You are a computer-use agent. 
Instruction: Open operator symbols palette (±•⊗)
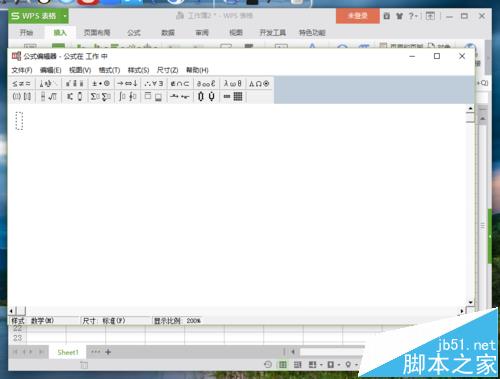pyautogui.click(x=101, y=84)
